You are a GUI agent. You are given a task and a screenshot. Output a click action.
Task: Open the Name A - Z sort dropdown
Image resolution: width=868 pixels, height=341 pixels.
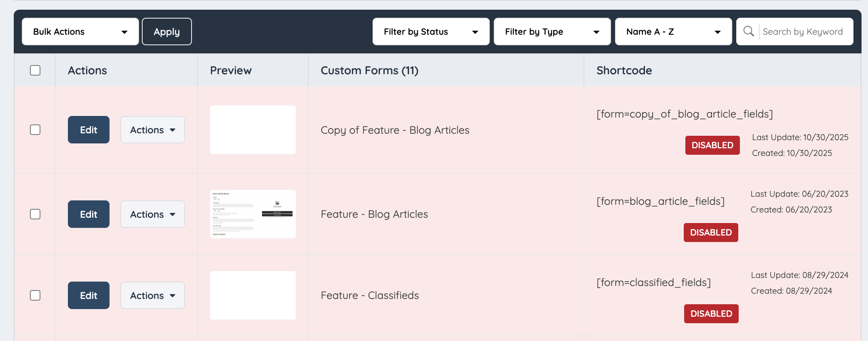tap(673, 32)
